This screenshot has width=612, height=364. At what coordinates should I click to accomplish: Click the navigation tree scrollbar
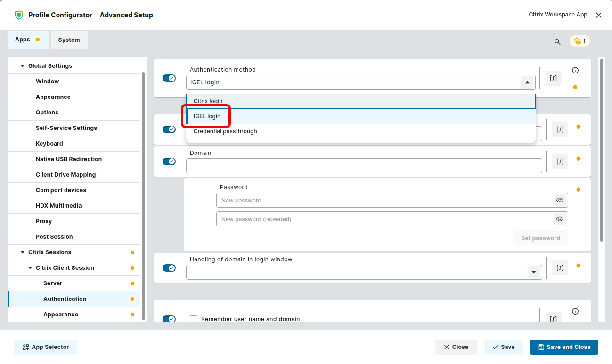pos(143,196)
